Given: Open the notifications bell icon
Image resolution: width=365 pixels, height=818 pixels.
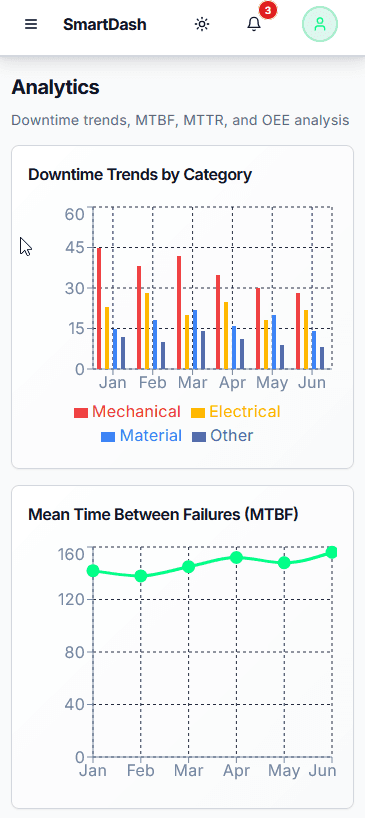Looking at the screenshot, I should [254, 24].
